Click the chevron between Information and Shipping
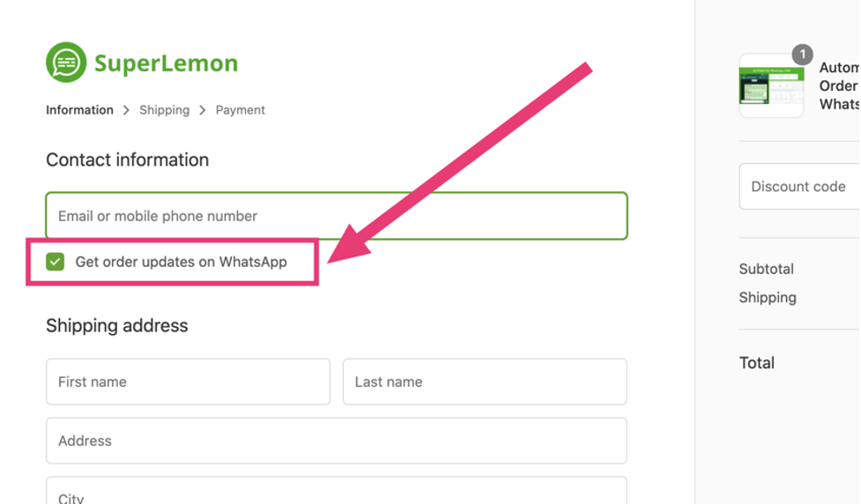Viewport: 861px width, 504px height. (126, 110)
